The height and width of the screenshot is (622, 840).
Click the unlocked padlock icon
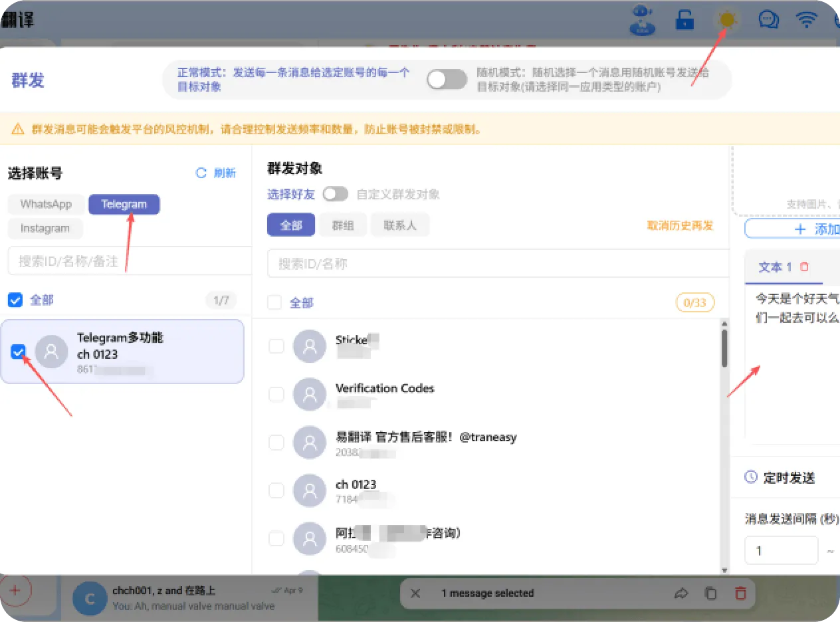(684, 20)
